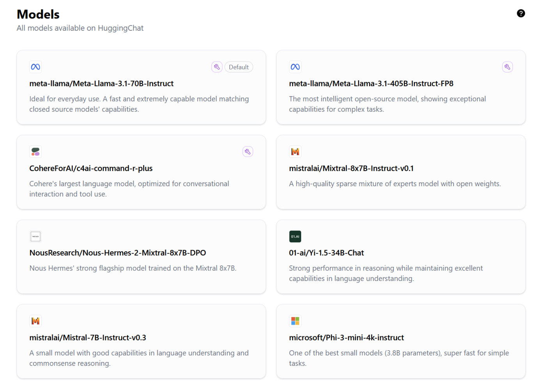Click the tools icon on c4ai-command-r-plus card
This screenshot has height=392, width=546.
click(x=248, y=152)
